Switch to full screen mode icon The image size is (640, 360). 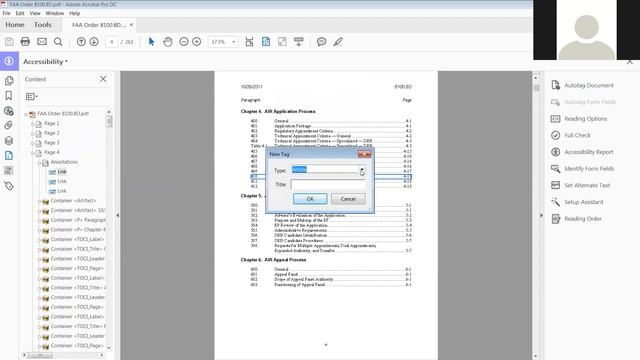(x=282, y=42)
